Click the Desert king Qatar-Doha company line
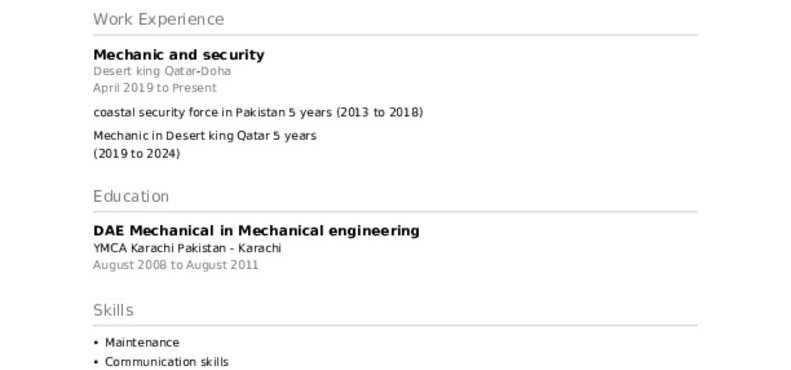 click(x=162, y=71)
